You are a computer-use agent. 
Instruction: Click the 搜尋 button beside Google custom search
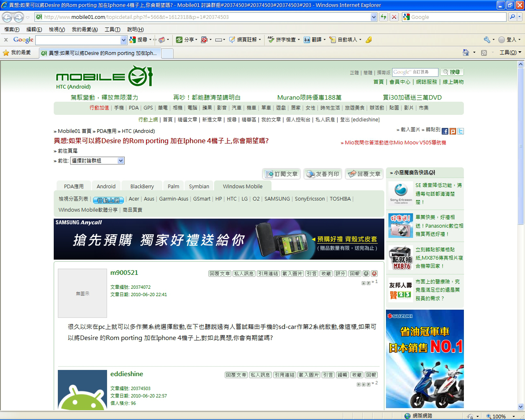click(x=452, y=72)
